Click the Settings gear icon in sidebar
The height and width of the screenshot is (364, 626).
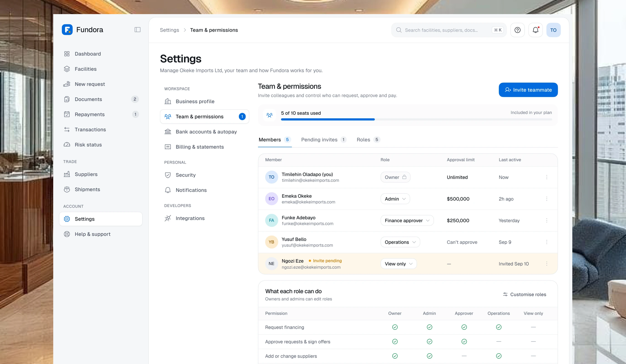pyautogui.click(x=67, y=219)
